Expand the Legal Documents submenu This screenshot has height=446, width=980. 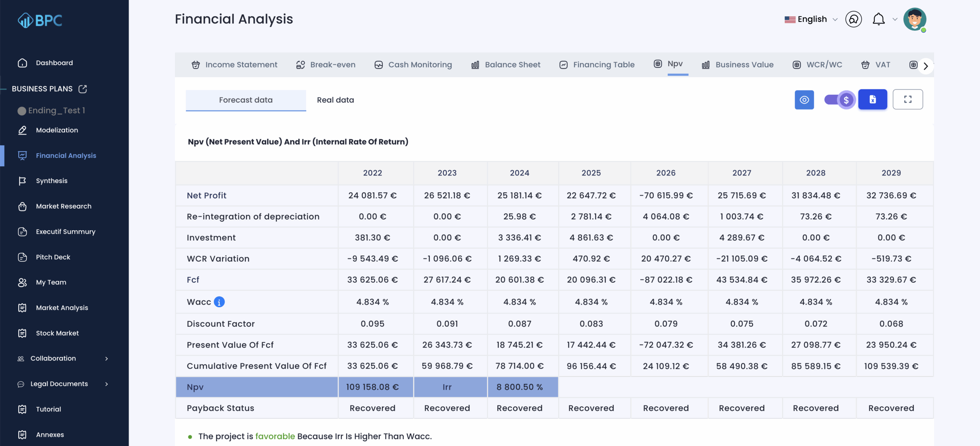click(107, 384)
